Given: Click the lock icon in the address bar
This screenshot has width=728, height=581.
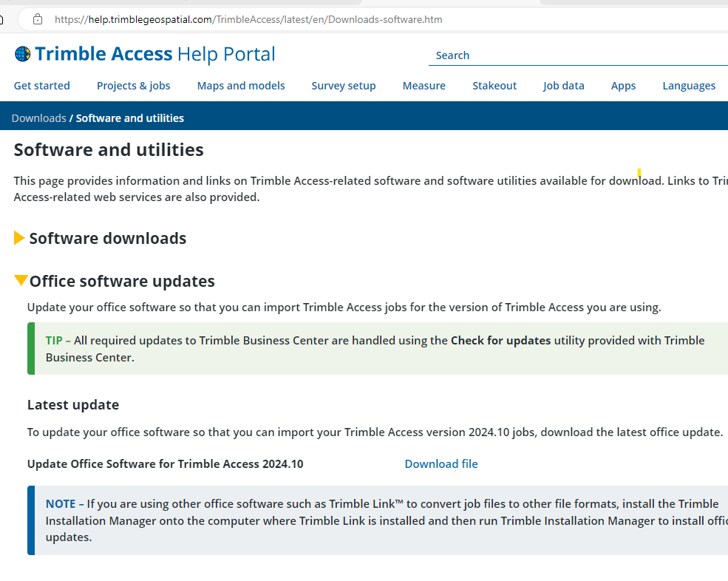Looking at the screenshot, I should coord(38,19).
